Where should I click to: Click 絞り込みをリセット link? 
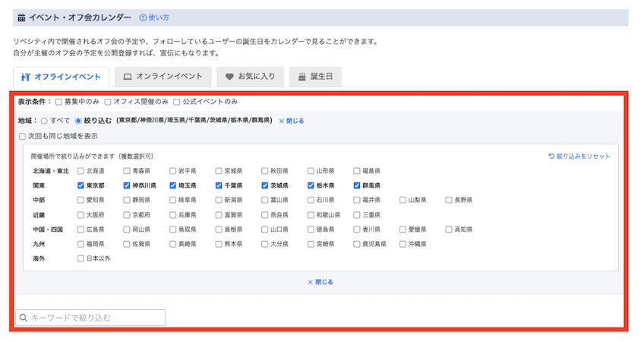(579, 157)
